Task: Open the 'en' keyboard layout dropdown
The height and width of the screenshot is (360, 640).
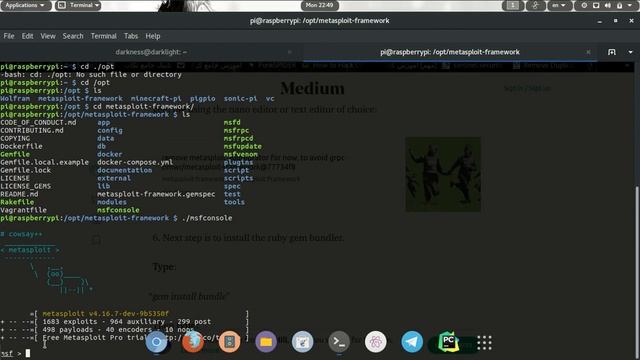Action: (x=559, y=5)
